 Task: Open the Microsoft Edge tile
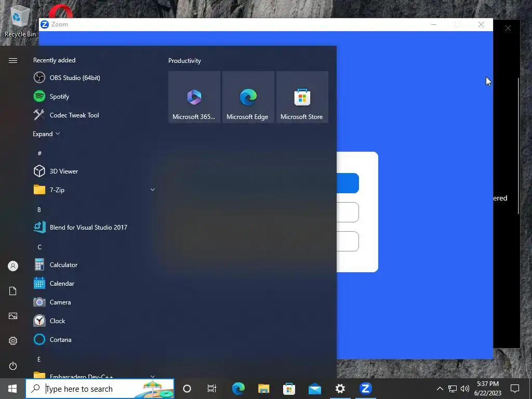[248, 97]
